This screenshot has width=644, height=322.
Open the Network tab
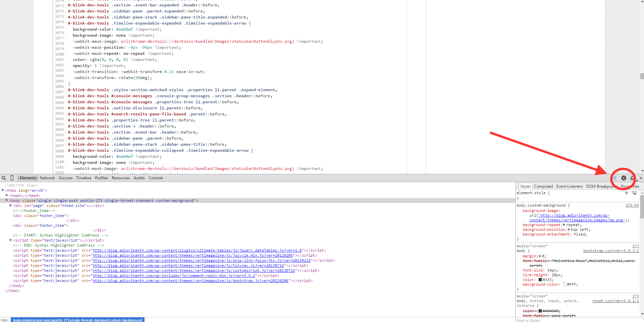[47, 178]
